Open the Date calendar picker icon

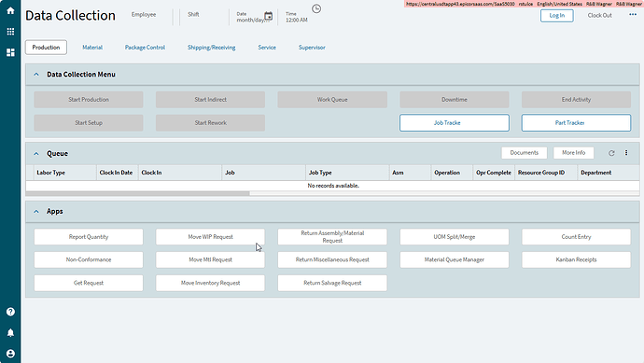pyautogui.click(x=268, y=16)
